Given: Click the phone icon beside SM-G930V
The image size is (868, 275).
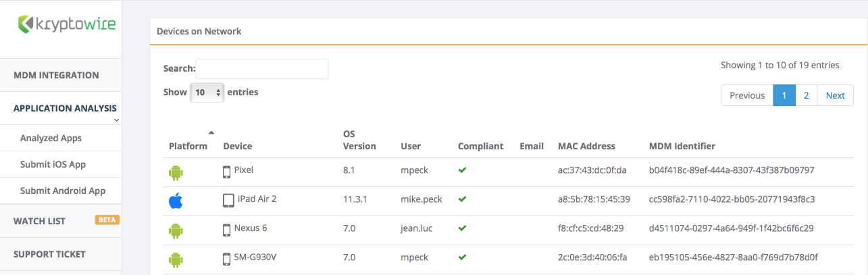Looking at the screenshot, I should coord(227,259).
